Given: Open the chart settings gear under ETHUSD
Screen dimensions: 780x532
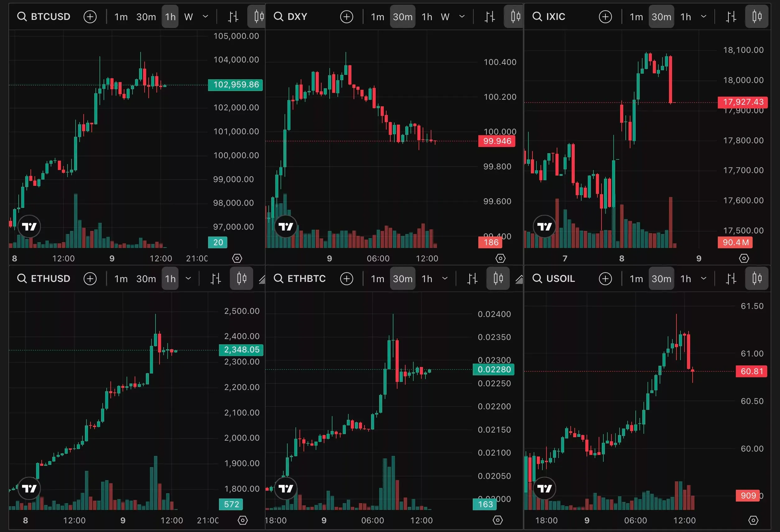Looking at the screenshot, I should pyautogui.click(x=243, y=520).
